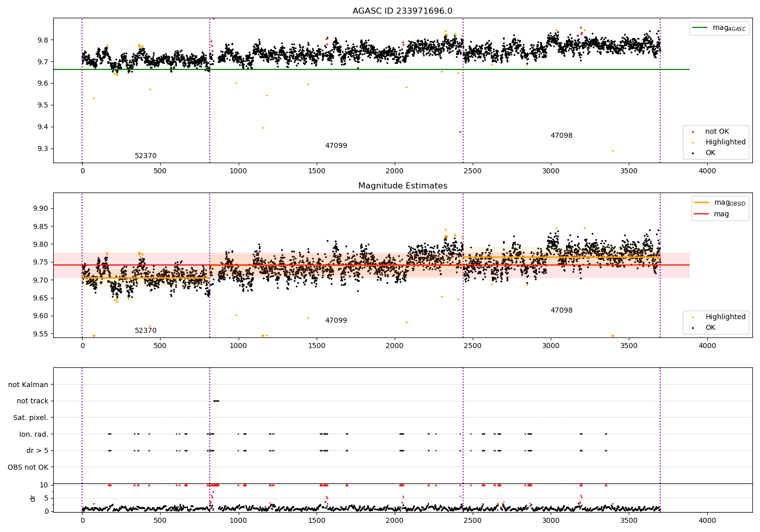
Task: Click the '47098' annotation in Magnitude Estimates plot
Action: pyautogui.click(x=561, y=311)
